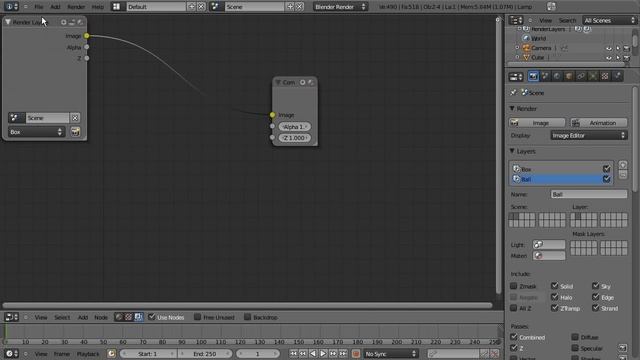Expand the Camera item in outliner
640x360 pixels.
[517, 48]
